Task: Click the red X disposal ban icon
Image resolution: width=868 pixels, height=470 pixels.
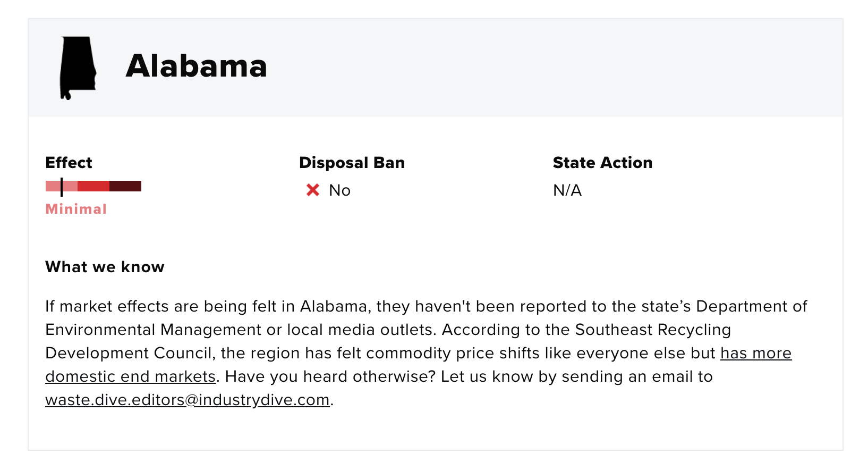Action: point(313,190)
